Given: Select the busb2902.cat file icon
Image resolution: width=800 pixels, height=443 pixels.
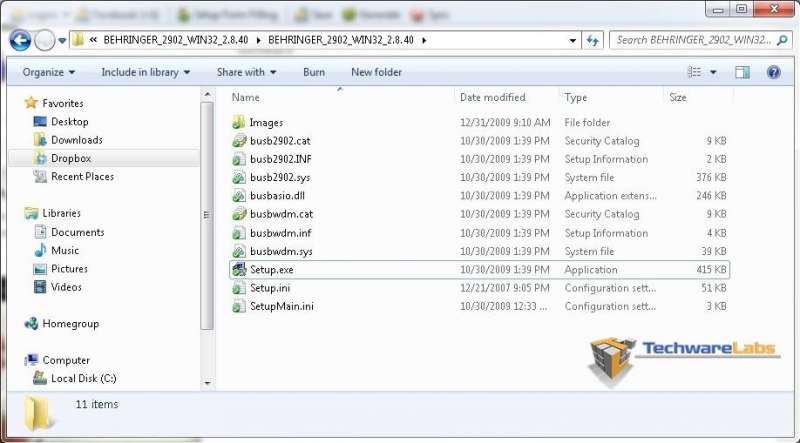Looking at the screenshot, I should 239,141.
